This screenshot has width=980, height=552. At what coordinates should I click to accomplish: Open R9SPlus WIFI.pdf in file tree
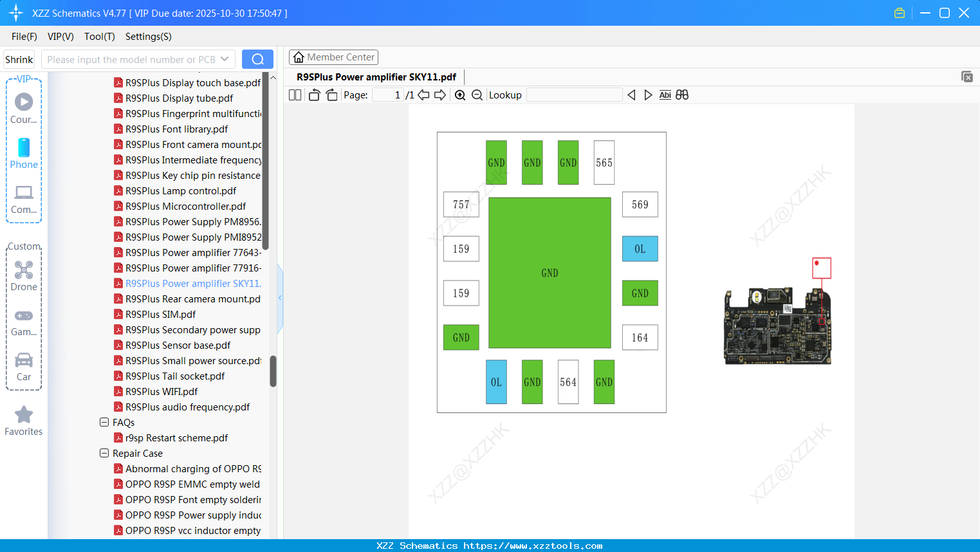coord(162,392)
